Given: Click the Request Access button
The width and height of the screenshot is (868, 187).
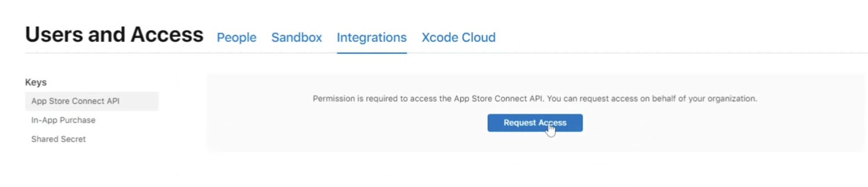Looking at the screenshot, I should [x=535, y=123].
